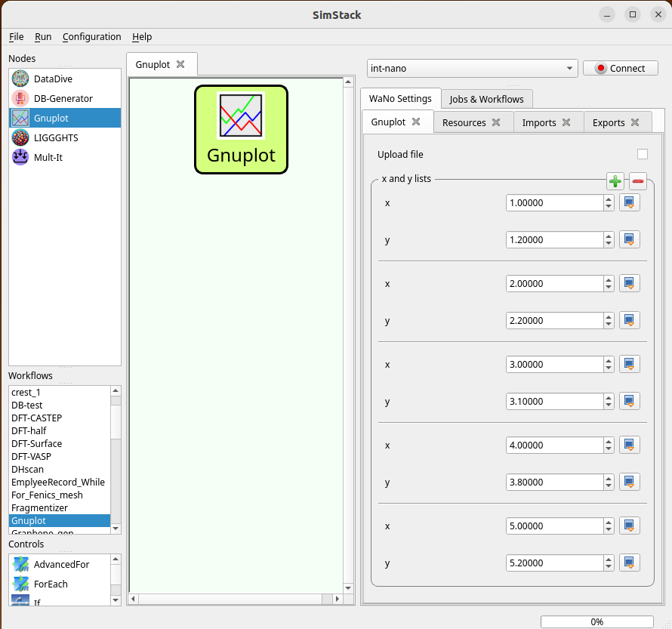Open import picker for x value 3.00000
Viewport: 672px width, 629px height.
tap(629, 364)
